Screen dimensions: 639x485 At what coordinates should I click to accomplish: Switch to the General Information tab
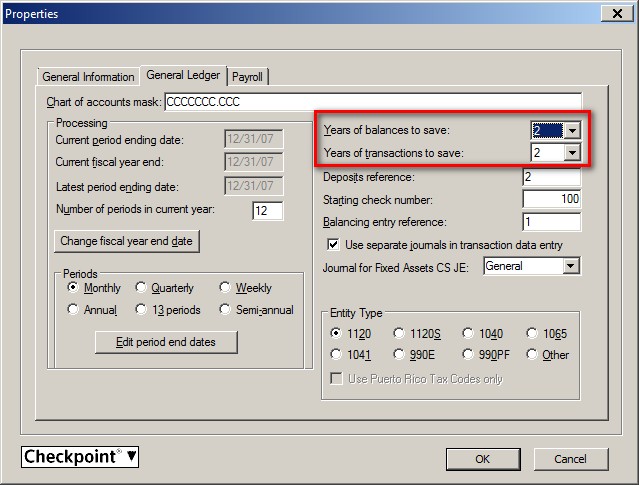pos(88,77)
